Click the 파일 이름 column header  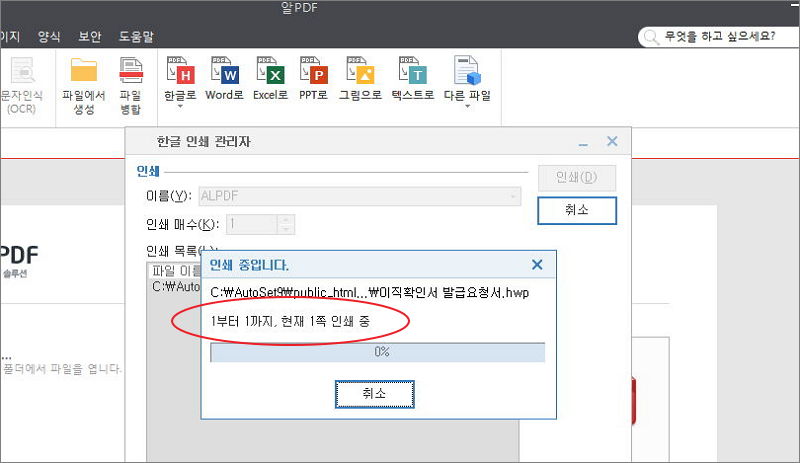(176, 271)
